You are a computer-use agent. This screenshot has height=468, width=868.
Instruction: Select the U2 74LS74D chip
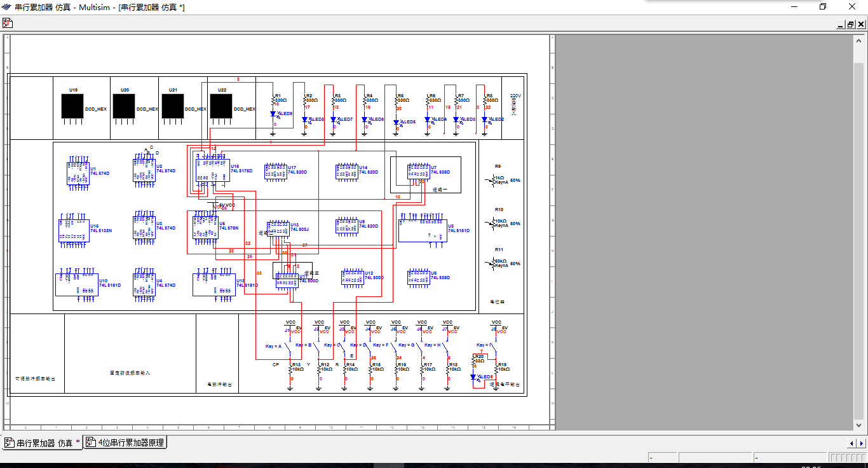(x=144, y=170)
